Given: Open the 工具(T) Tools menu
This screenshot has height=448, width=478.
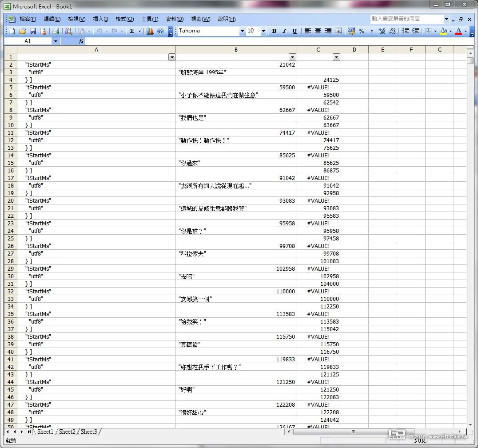Looking at the screenshot, I should 150,19.
